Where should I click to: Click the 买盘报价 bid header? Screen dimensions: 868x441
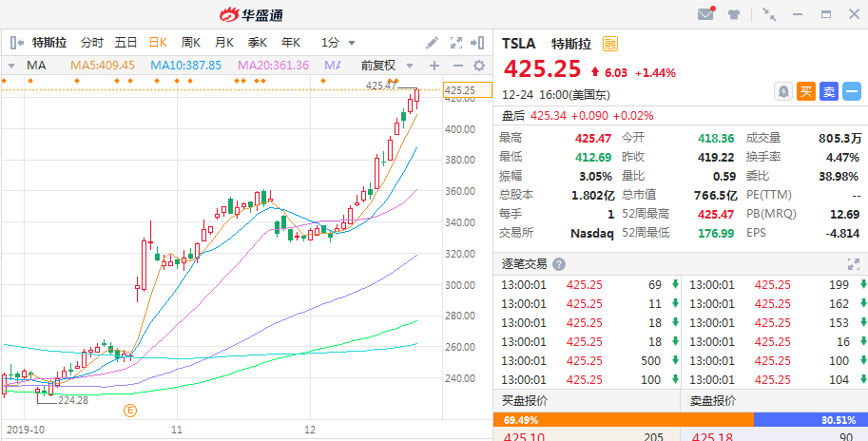(x=524, y=401)
